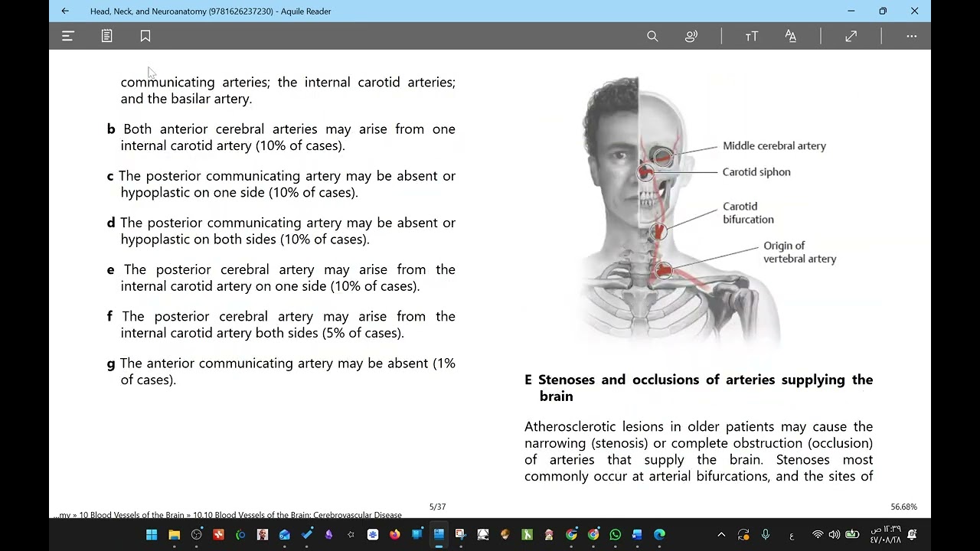
Task: Open Wi-Fi network settings in tray
Action: (818, 535)
